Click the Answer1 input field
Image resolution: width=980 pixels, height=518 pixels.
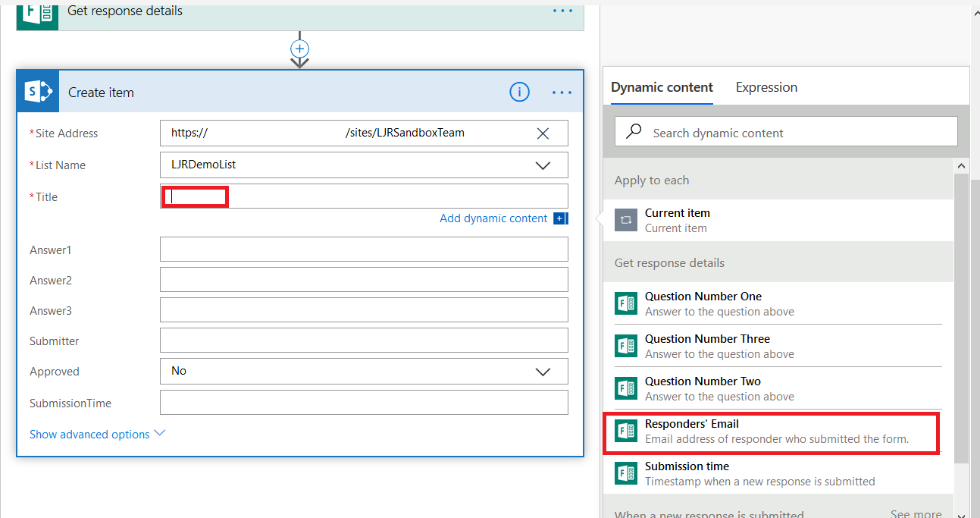tap(364, 250)
